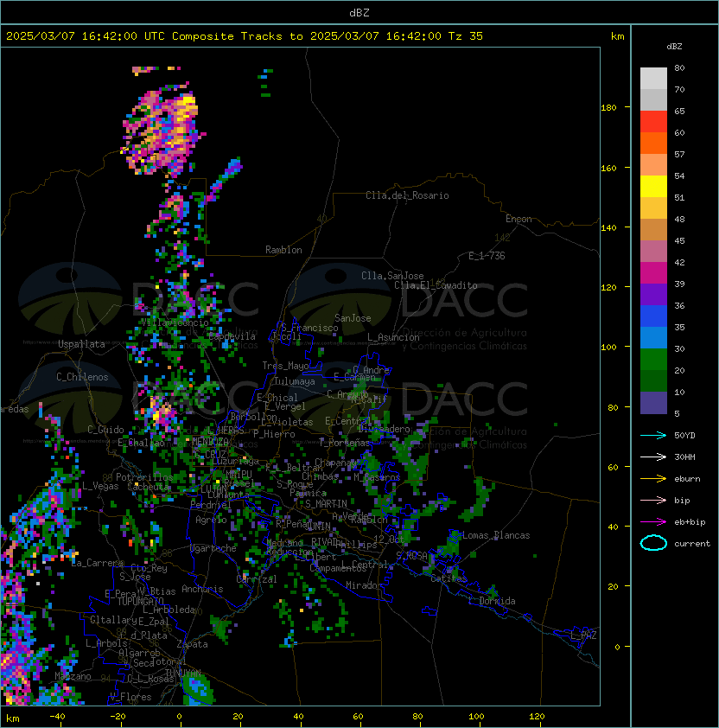The height and width of the screenshot is (728, 719).
Task: Click the Ugarteche place label
Action: [x=213, y=548]
